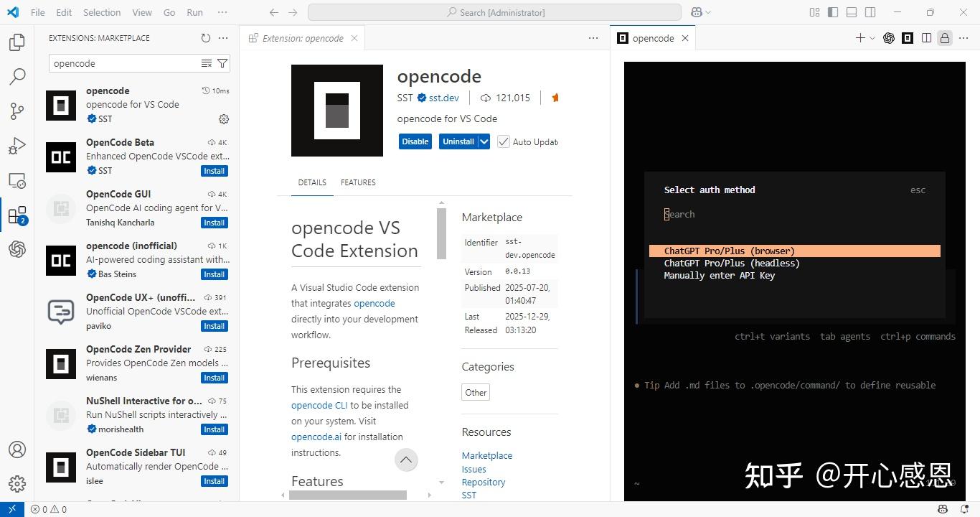Install the OpenCode Beta extension
This screenshot has width=980, height=517.
click(214, 171)
